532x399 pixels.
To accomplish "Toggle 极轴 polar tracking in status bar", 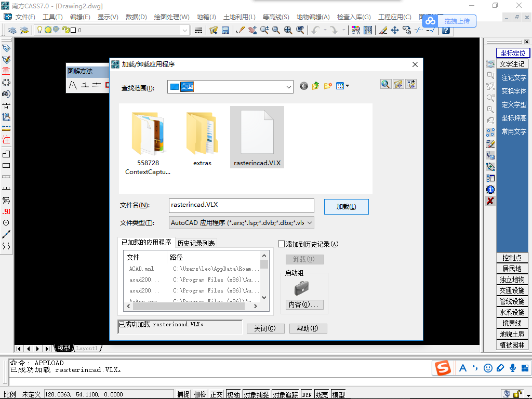I will click(x=233, y=394).
